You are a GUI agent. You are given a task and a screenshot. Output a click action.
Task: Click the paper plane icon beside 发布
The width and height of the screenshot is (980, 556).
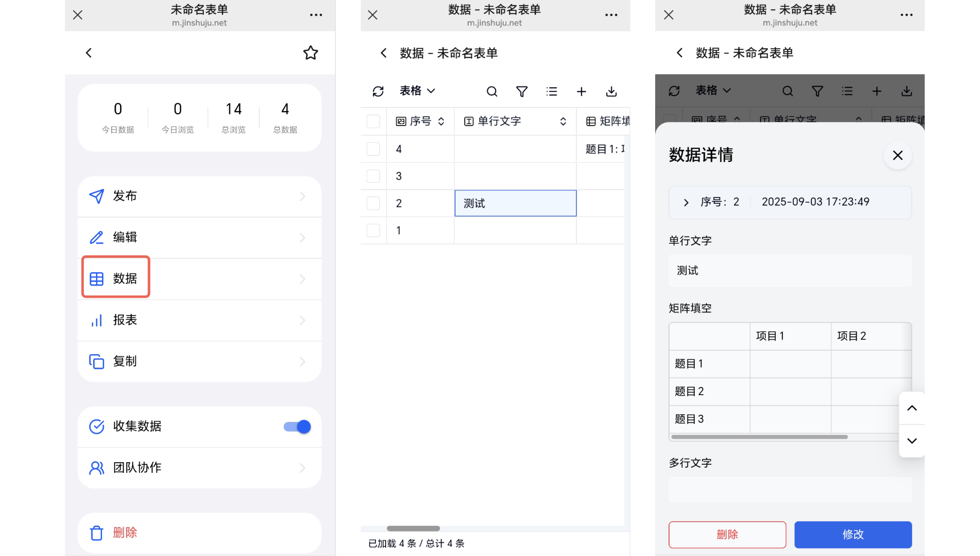pos(96,196)
